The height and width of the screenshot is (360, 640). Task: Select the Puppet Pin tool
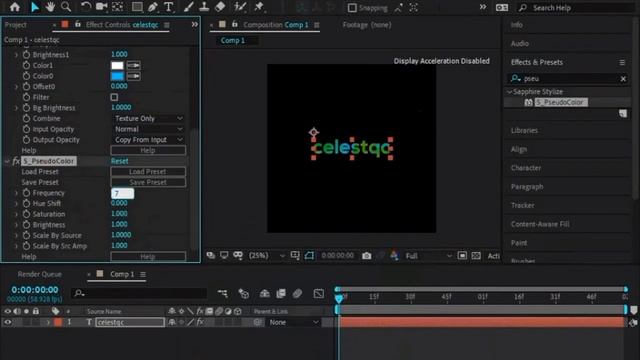pos(259,7)
